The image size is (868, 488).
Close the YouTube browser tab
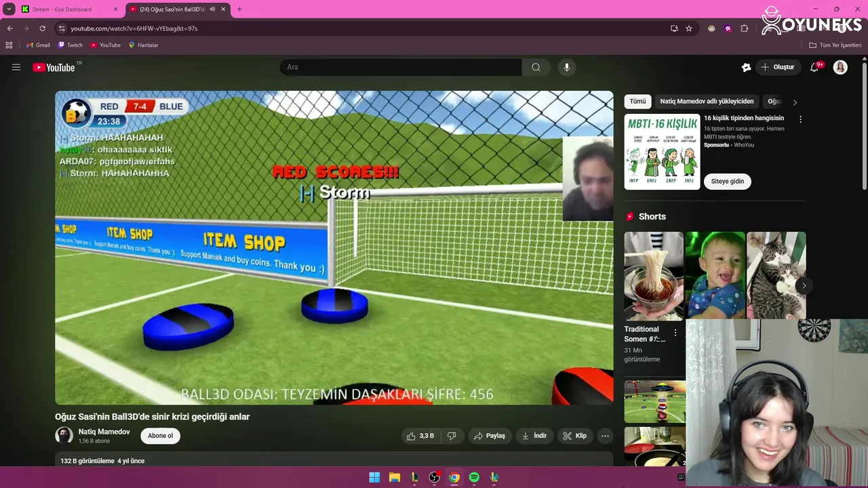tap(223, 9)
